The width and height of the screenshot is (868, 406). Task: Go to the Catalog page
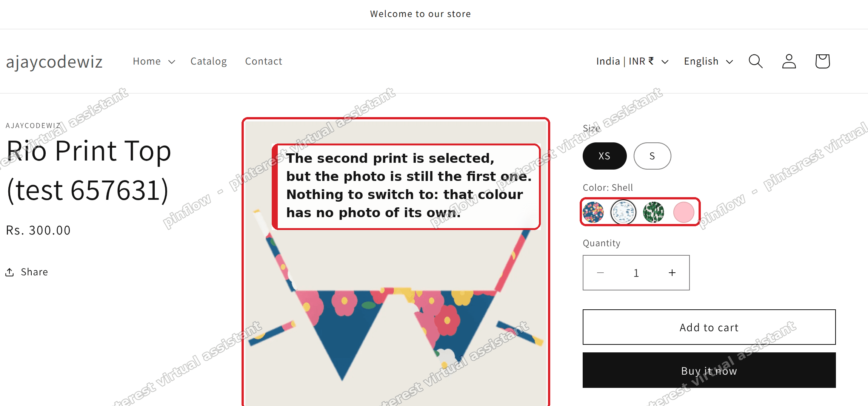coord(209,61)
